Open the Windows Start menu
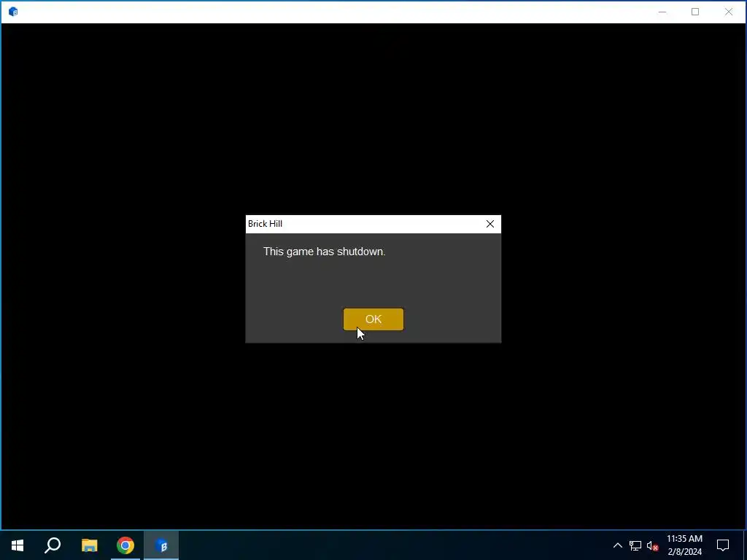The image size is (747, 560). 18,545
